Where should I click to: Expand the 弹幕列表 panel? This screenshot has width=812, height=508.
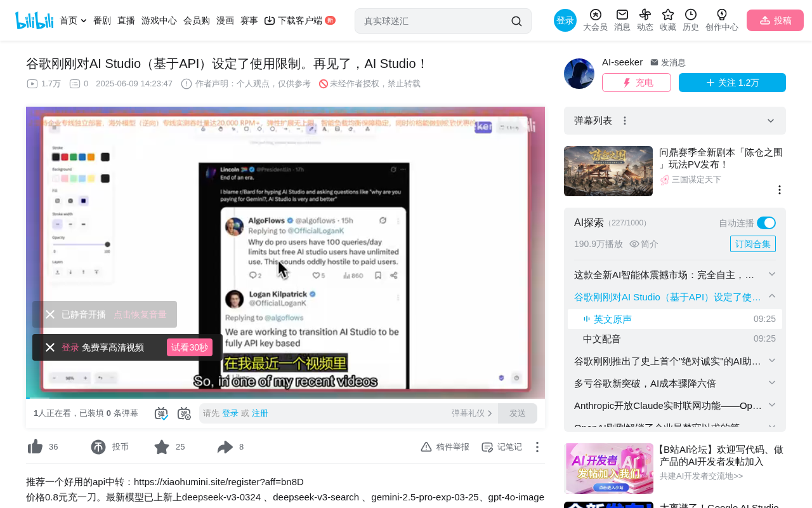tap(771, 121)
